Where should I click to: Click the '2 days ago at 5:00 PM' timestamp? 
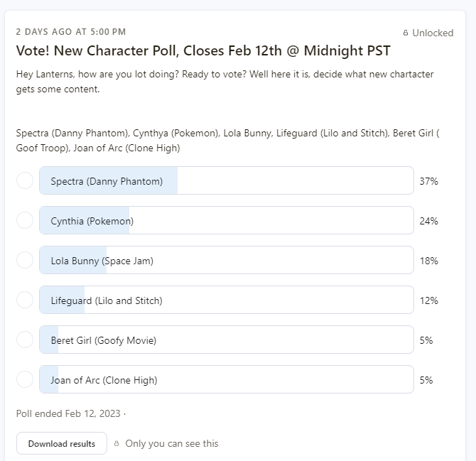pos(71,32)
